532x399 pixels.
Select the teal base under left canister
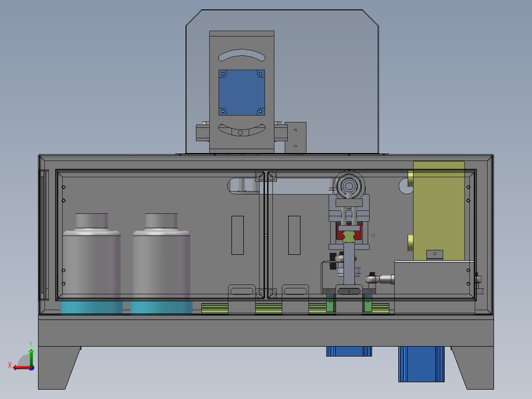92,308
